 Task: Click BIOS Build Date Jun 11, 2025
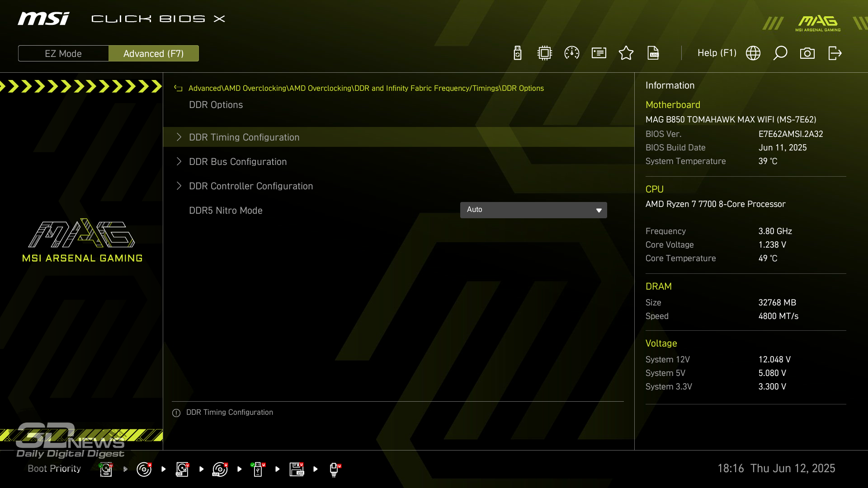783,148
